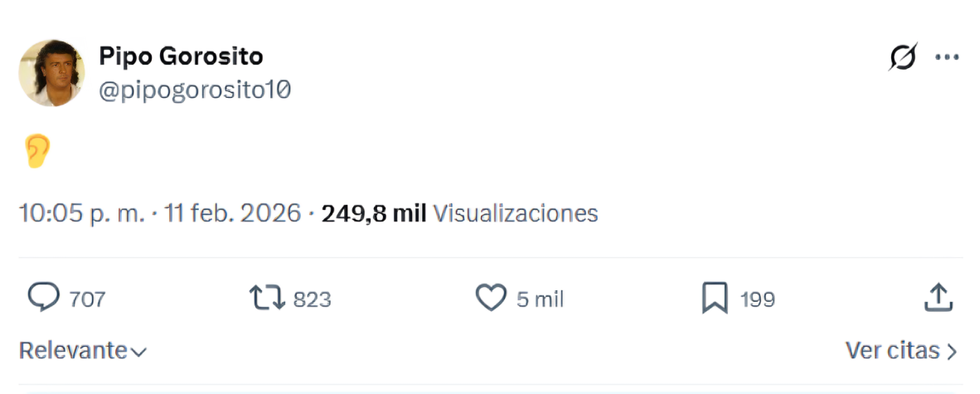The width and height of the screenshot is (980, 394).
Task: Open the Grok slashed-circle icon
Action: (x=903, y=57)
